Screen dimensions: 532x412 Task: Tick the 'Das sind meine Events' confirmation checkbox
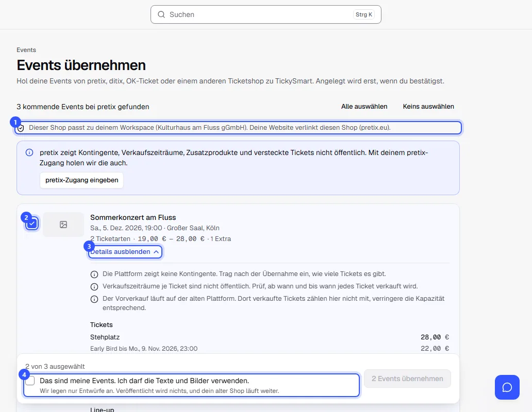click(x=30, y=381)
